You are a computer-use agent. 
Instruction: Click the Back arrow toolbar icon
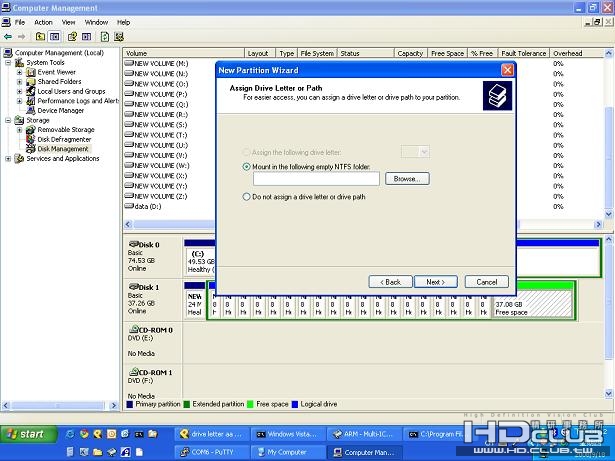pos(7,37)
